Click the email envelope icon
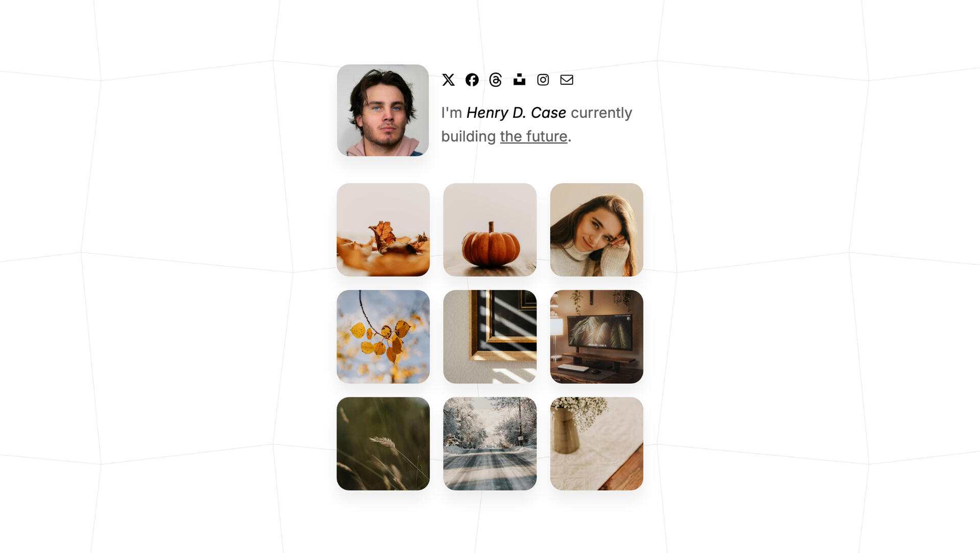This screenshot has width=980, height=553. [x=567, y=80]
